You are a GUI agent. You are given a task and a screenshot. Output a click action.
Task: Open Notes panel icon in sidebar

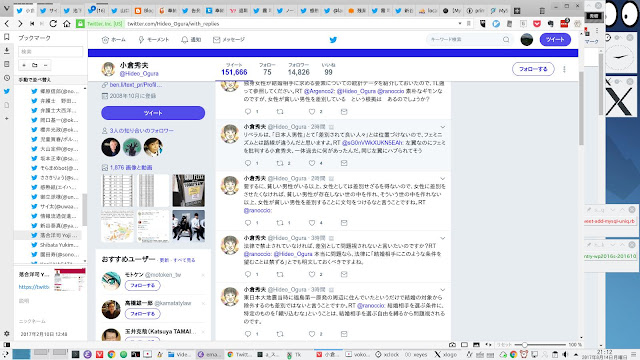7,64
